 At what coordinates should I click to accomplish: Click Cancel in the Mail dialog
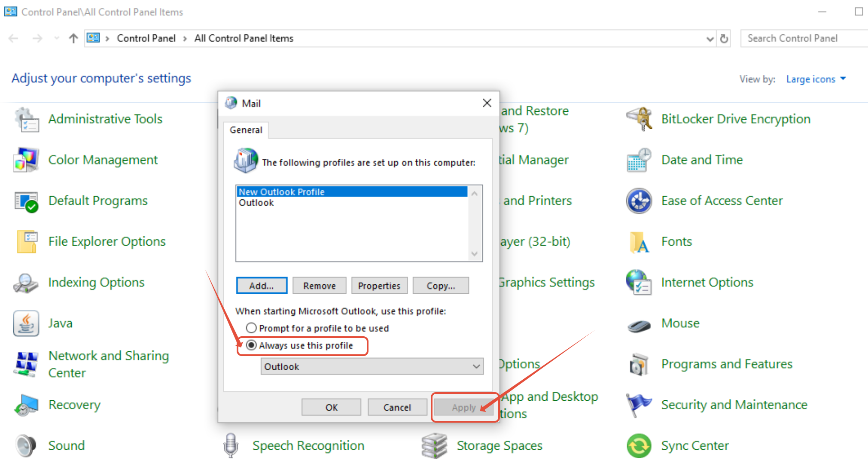pyautogui.click(x=397, y=407)
